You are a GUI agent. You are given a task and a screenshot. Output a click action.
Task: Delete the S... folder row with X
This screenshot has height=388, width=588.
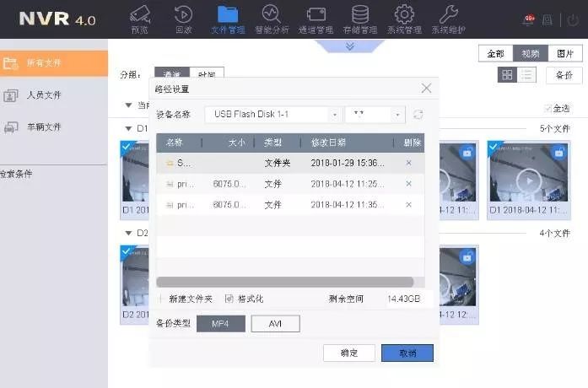[409, 162]
